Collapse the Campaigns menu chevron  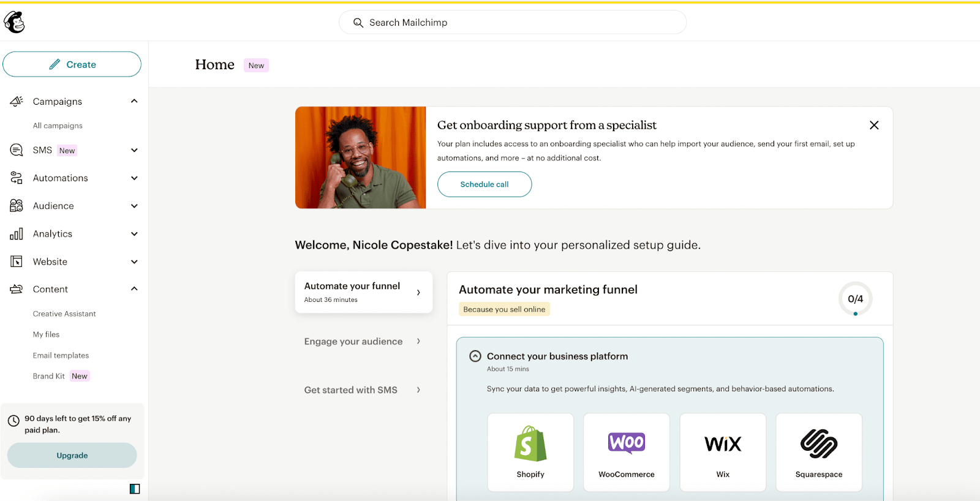134,101
